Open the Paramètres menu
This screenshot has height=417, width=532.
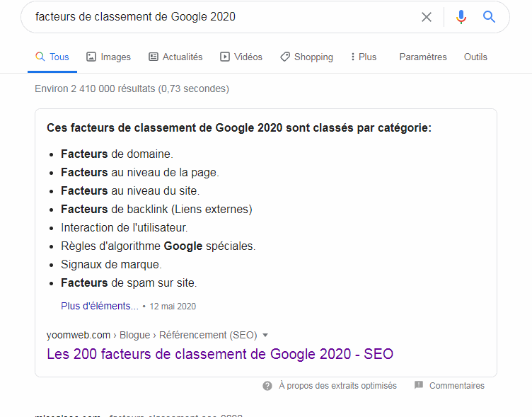pyautogui.click(x=423, y=57)
